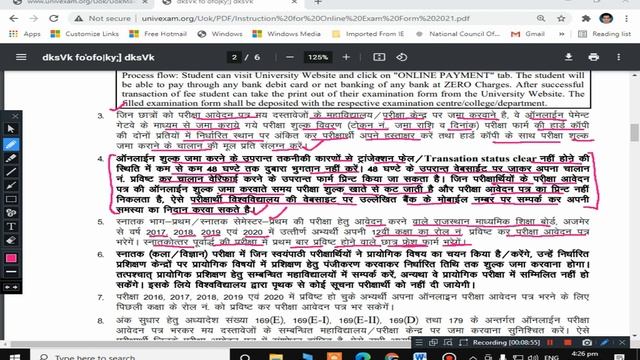Screen dimensions: 640x360
Task: Toggle fit to page in PDF toolbar
Action: 379,57
